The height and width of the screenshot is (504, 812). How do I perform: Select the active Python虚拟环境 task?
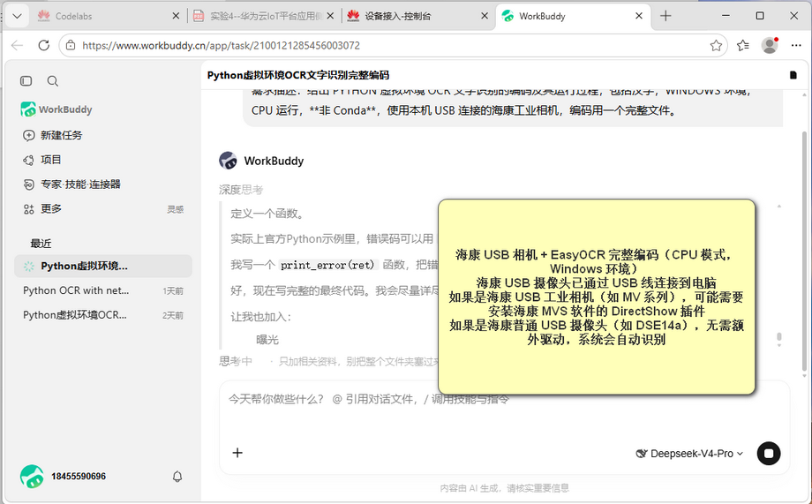tap(103, 266)
